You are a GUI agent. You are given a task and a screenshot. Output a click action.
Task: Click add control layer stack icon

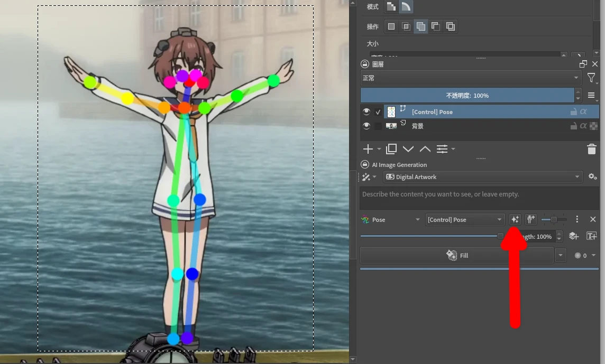(x=574, y=237)
